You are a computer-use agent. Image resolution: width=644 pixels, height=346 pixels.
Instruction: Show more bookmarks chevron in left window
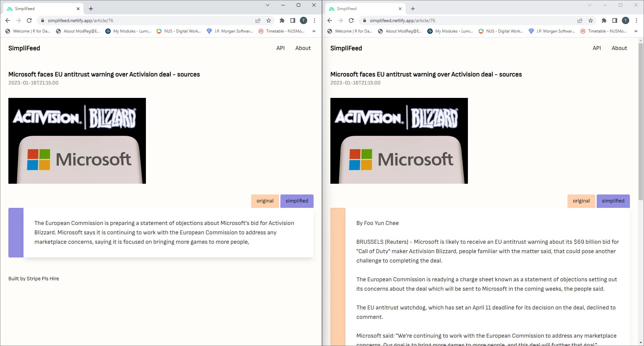coord(314,31)
